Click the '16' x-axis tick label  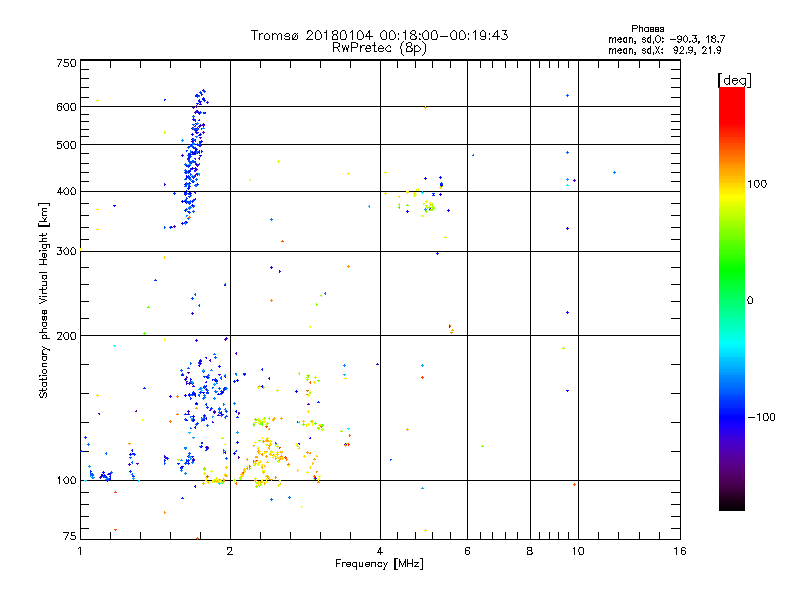tap(680, 551)
